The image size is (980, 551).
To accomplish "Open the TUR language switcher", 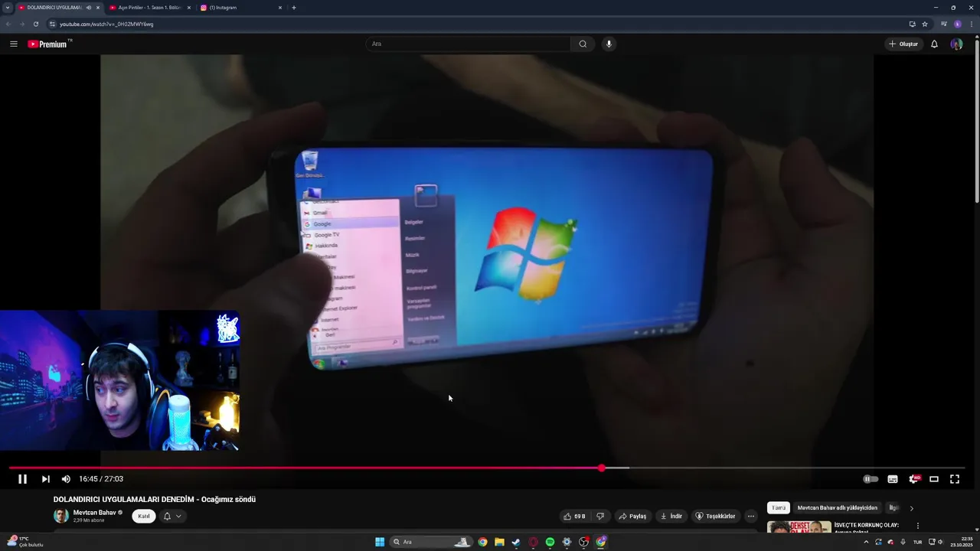I will point(917,542).
